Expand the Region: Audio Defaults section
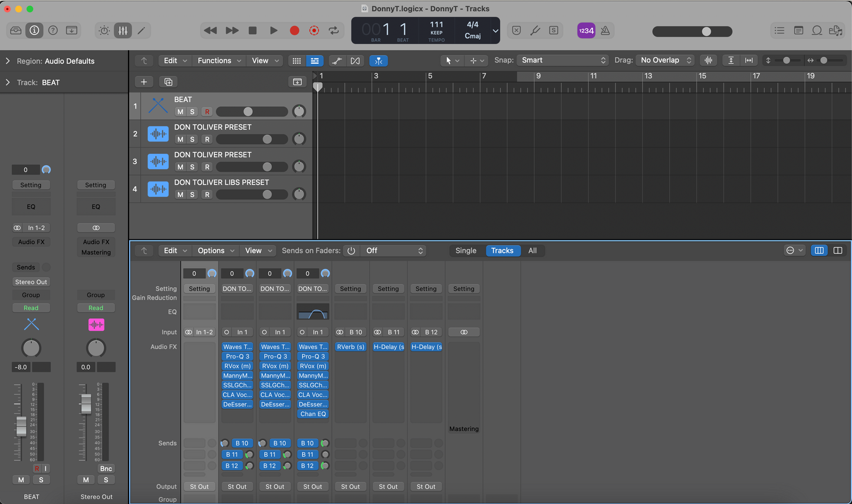852x504 pixels. (x=8, y=61)
